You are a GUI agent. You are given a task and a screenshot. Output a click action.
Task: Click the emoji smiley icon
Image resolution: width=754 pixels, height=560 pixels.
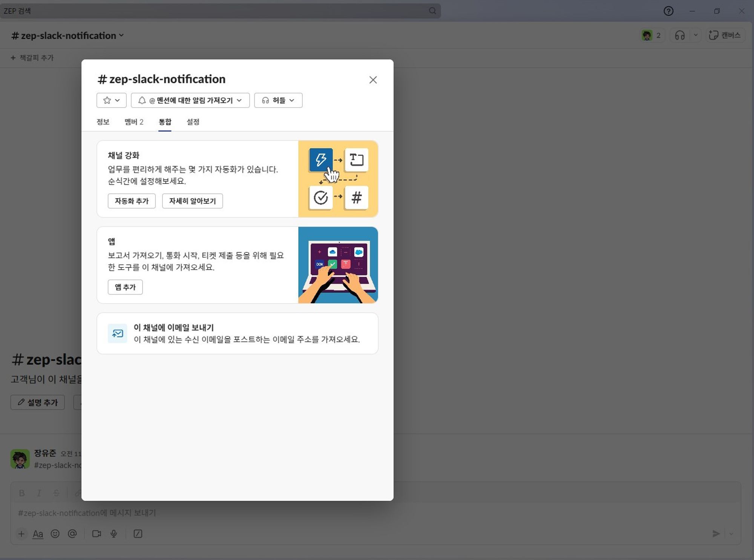[x=55, y=534]
